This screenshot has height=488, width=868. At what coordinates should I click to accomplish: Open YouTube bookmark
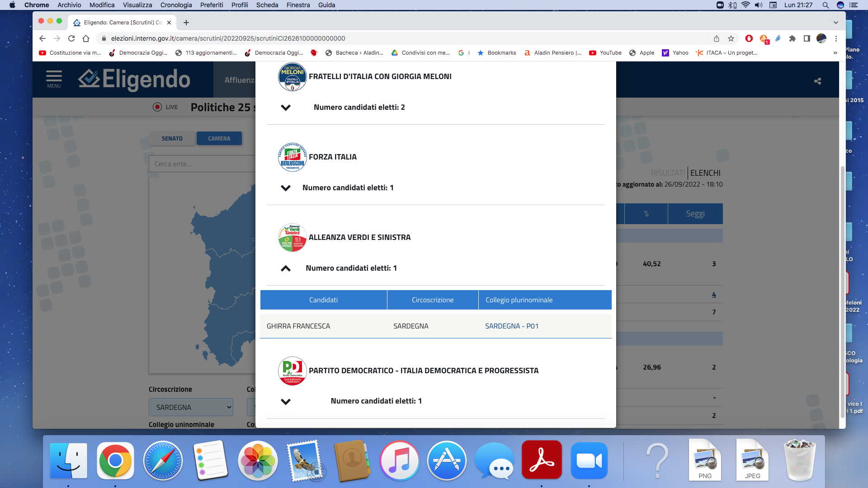tap(605, 53)
